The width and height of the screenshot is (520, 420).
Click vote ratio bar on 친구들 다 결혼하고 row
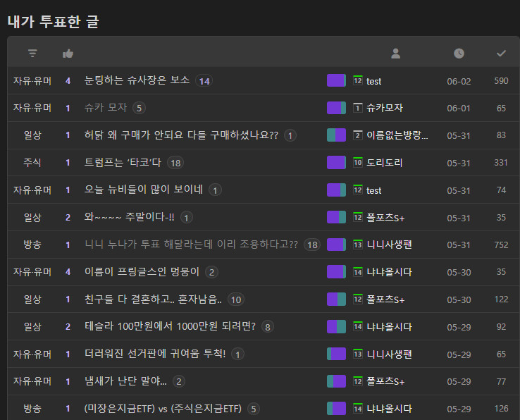[x=336, y=299]
